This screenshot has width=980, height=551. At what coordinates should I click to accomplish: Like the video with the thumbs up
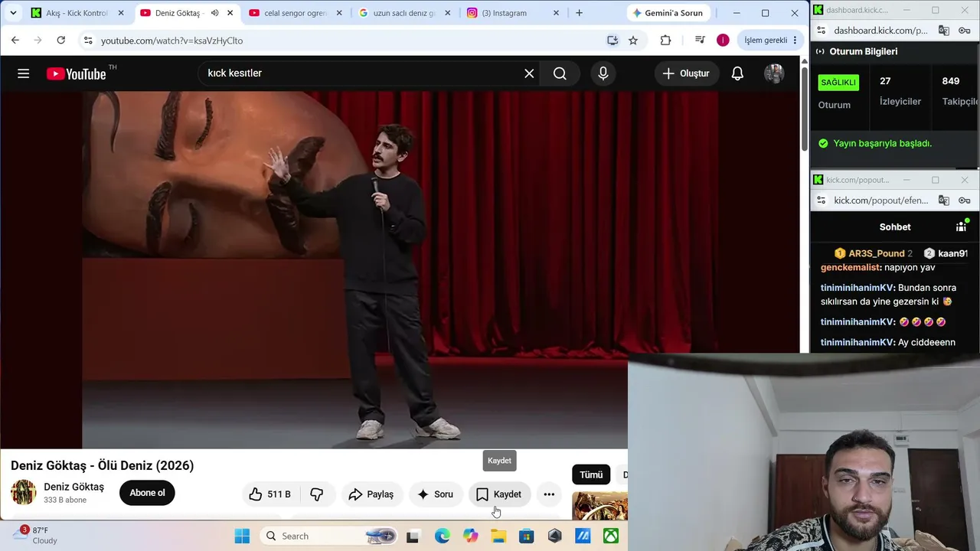[x=270, y=494]
